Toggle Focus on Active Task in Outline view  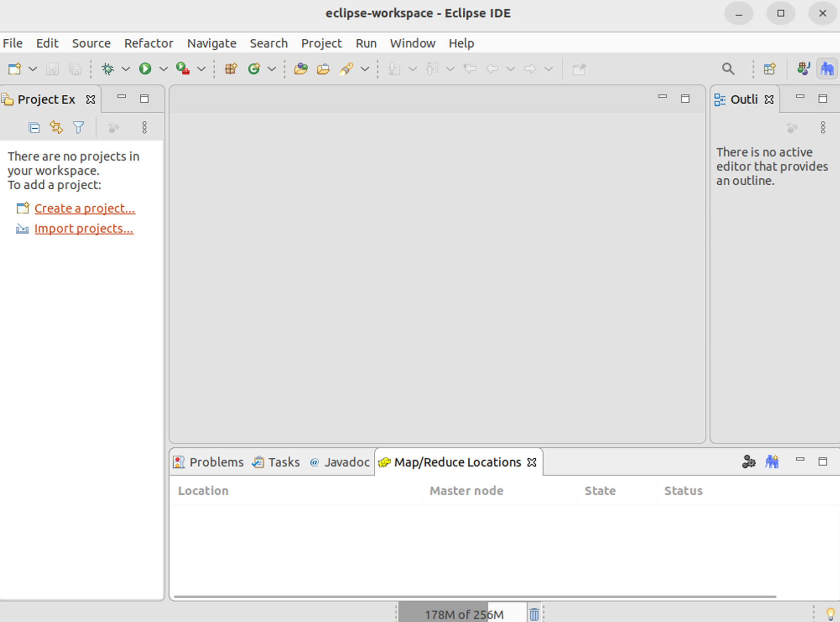pyautogui.click(x=792, y=128)
